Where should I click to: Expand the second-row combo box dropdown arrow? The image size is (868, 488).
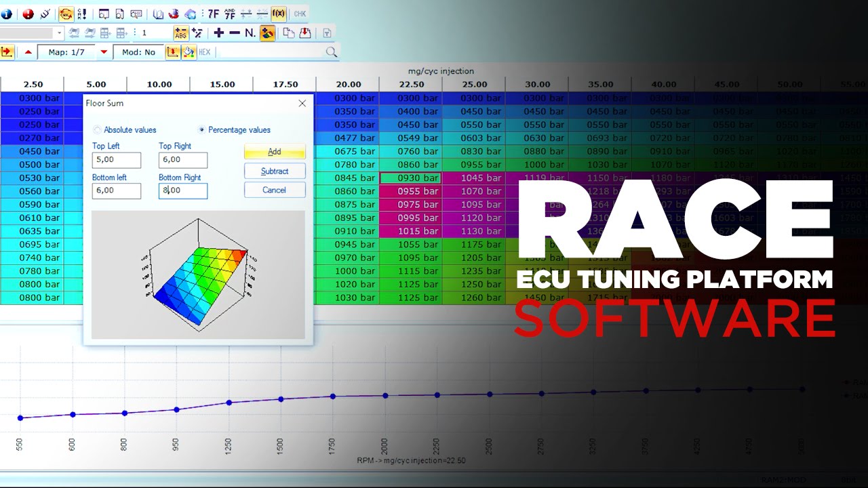click(59, 33)
